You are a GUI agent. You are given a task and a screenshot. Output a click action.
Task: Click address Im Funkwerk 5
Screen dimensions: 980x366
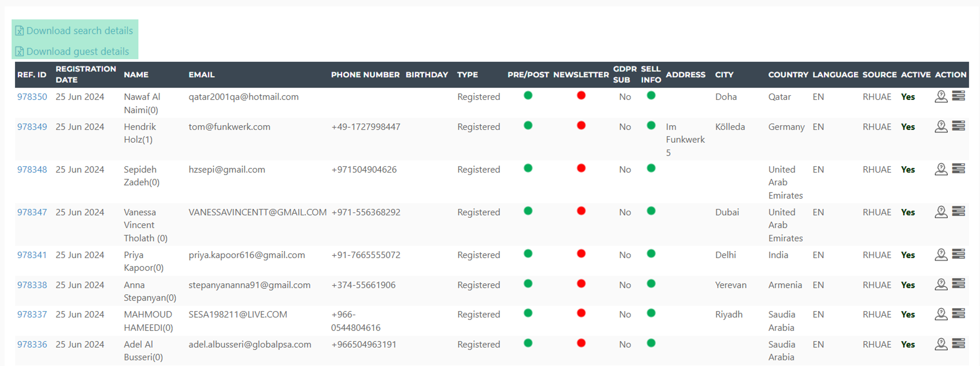tap(685, 140)
